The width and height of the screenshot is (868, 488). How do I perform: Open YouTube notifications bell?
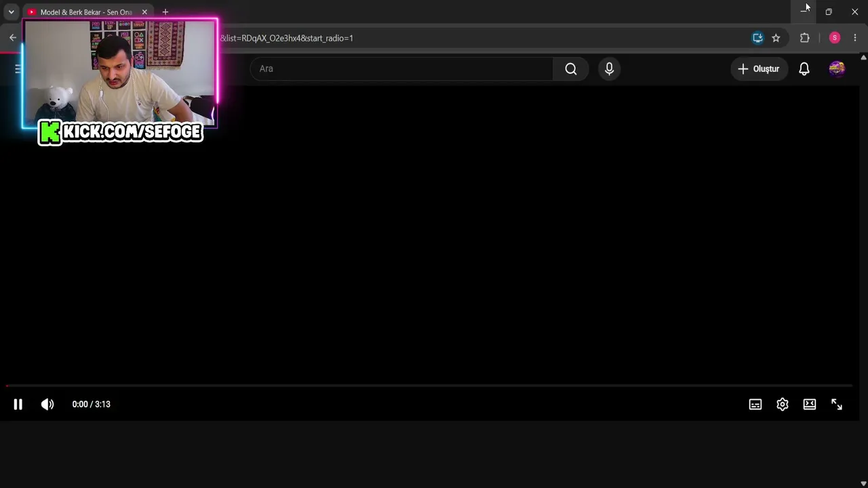click(x=804, y=68)
